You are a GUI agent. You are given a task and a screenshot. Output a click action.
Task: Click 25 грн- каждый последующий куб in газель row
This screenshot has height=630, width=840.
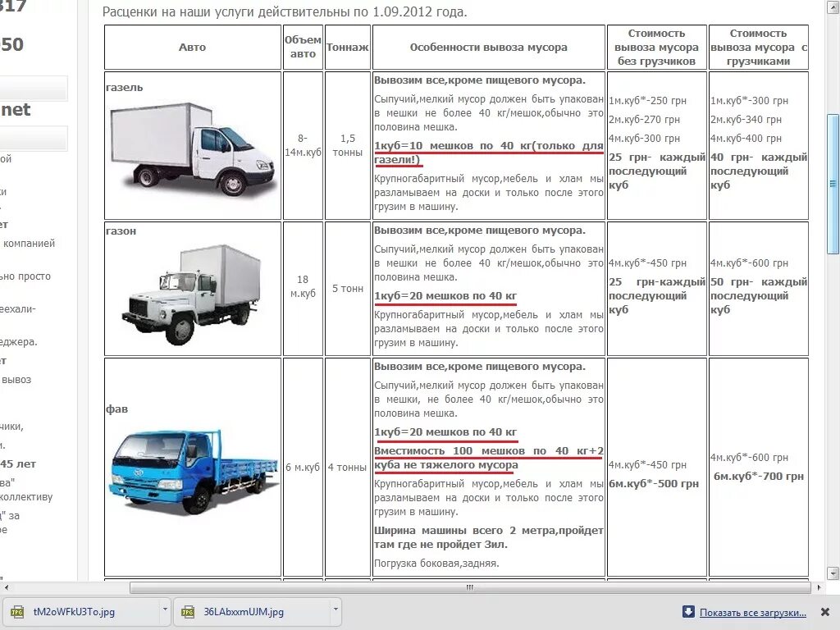pyautogui.click(x=657, y=171)
